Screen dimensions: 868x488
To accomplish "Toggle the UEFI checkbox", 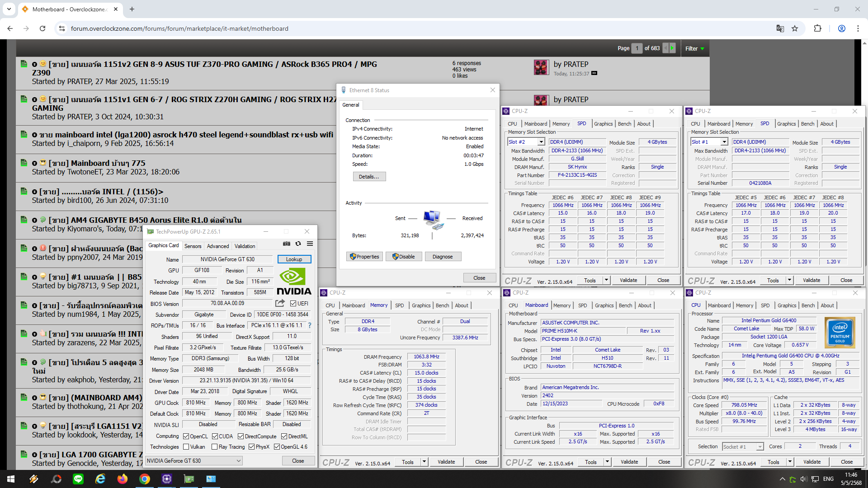I will point(293,304).
